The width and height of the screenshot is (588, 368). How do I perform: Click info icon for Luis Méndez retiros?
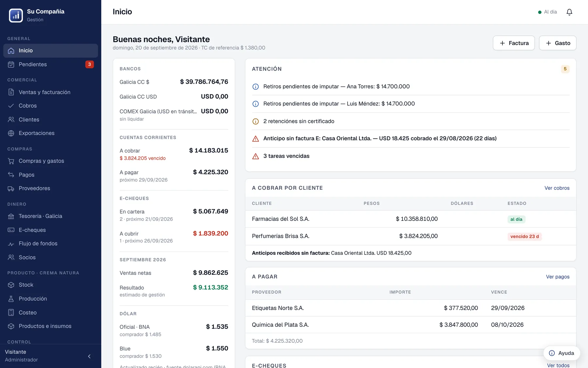pyautogui.click(x=256, y=104)
